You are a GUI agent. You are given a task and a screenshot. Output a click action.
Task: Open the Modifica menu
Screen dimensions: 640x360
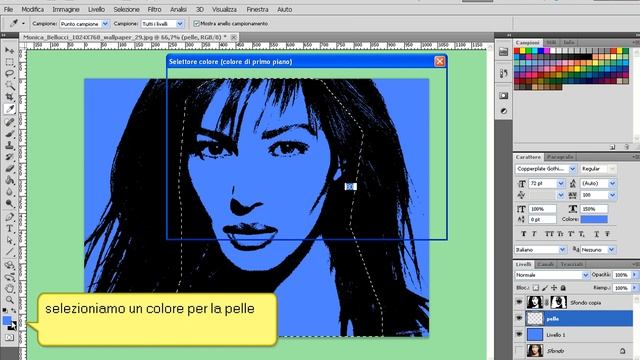coord(33,9)
